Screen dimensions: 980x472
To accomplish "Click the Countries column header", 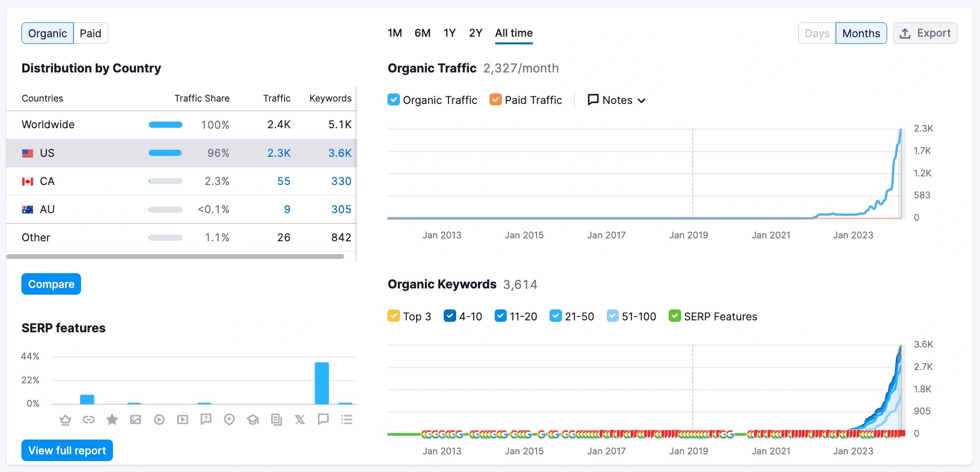I will click(x=42, y=98).
